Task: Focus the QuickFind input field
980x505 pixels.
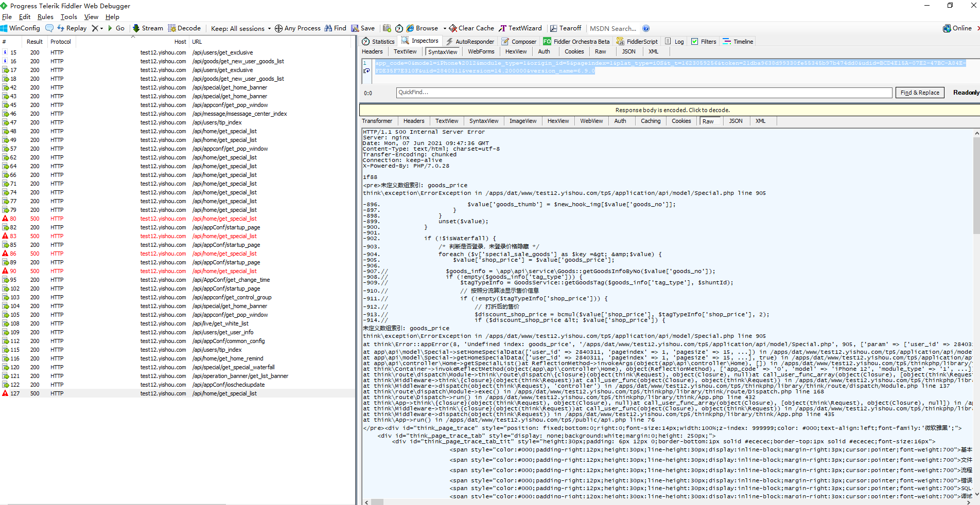Action: [x=644, y=93]
